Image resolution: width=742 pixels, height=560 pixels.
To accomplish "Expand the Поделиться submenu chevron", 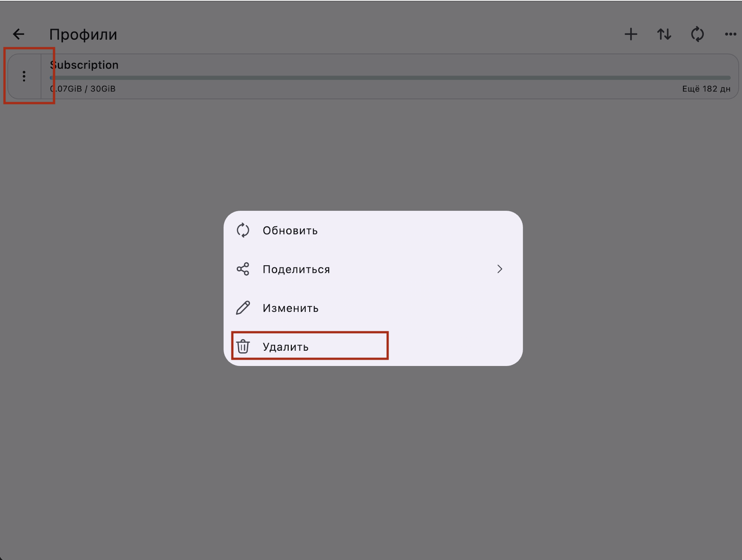I will coord(499,269).
